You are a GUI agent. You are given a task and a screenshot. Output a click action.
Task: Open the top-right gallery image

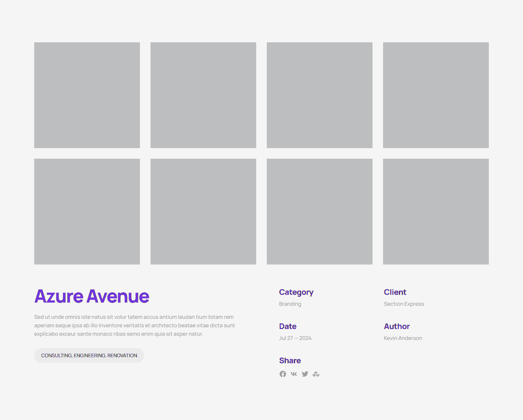(436, 95)
